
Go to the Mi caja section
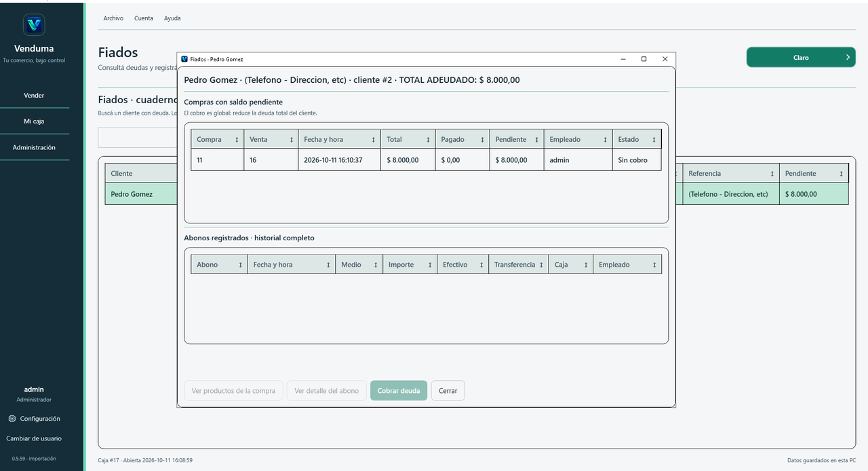coord(34,121)
